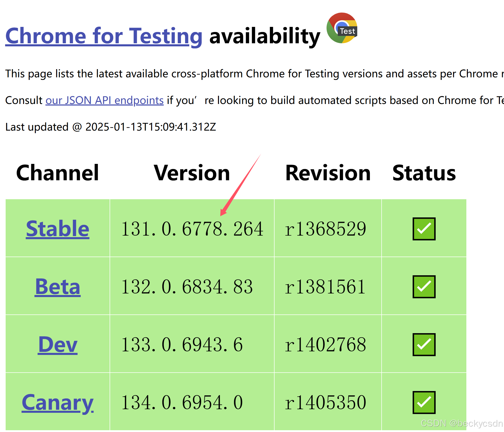Click the Canary row status checkmark

pyautogui.click(x=424, y=402)
